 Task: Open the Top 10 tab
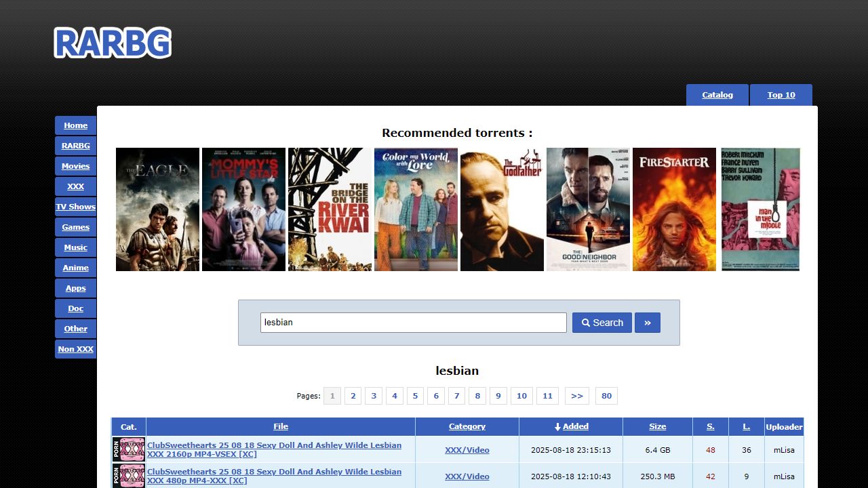click(781, 95)
